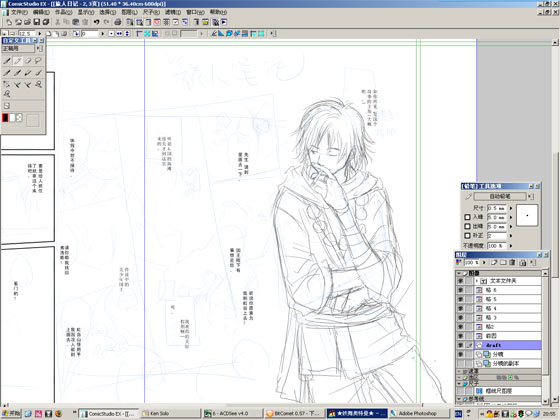Image resolution: width=560 pixels, height=420 pixels.
Task: Open the 编辑 menu
Action: click(41, 12)
